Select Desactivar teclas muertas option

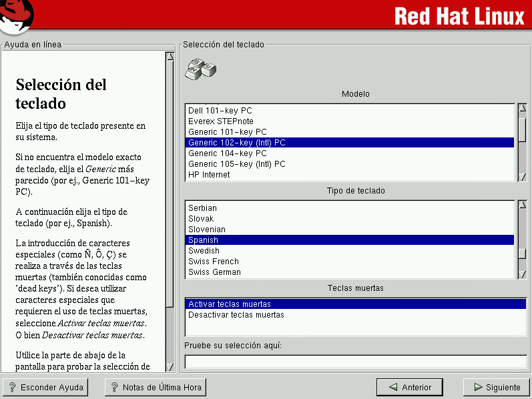coord(236,315)
